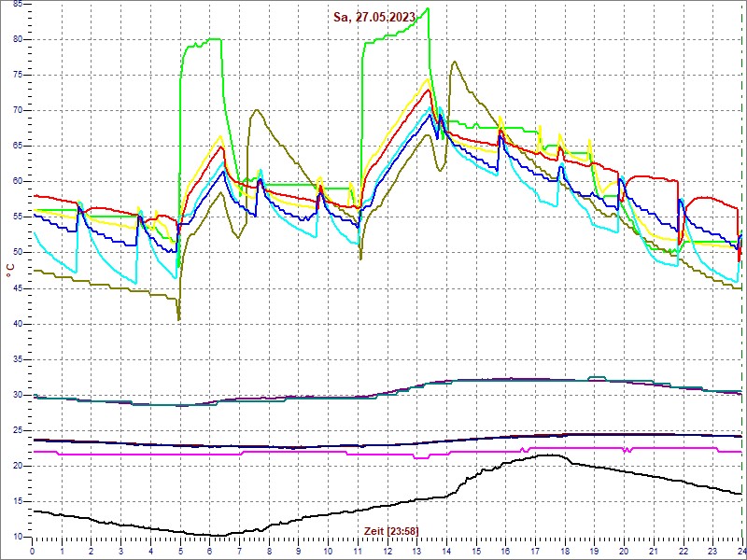Click the hour 1 tick label

coord(62,551)
